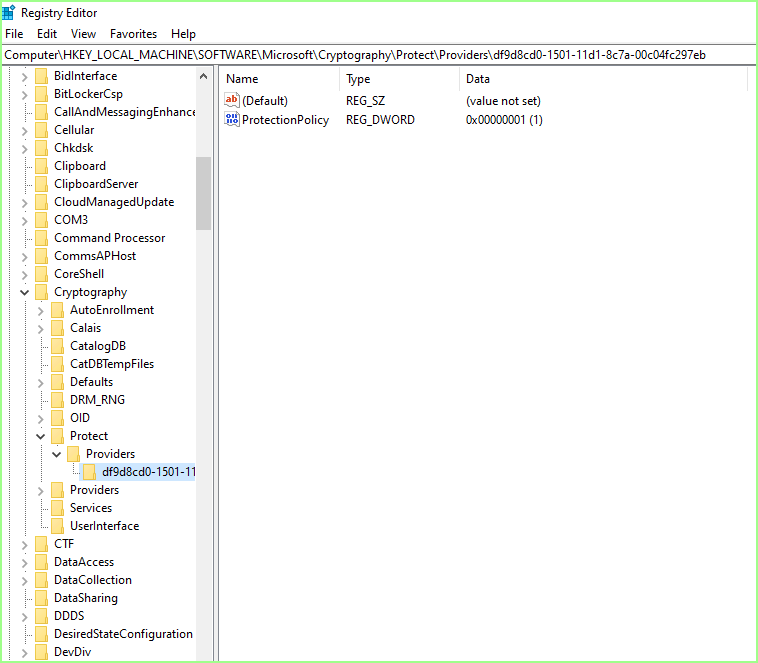The height and width of the screenshot is (663, 758).
Task: Expand the DevDiv key
Action: [x=25, y=653]
